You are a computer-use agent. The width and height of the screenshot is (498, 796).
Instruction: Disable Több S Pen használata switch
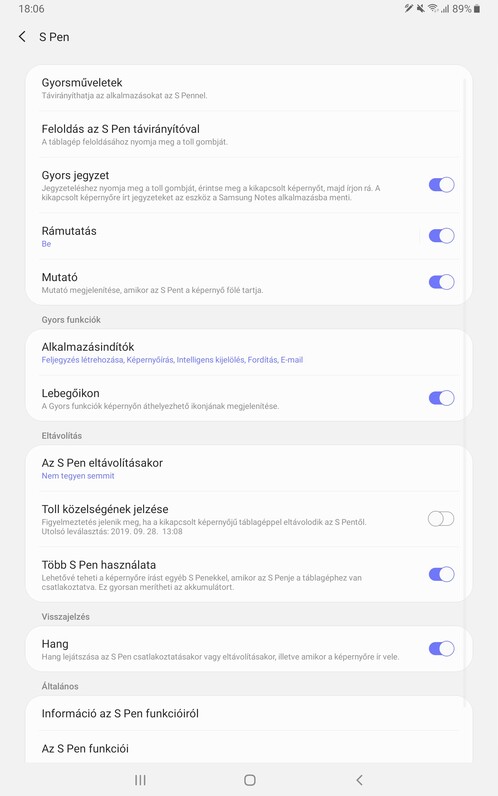tap(441, 574)
